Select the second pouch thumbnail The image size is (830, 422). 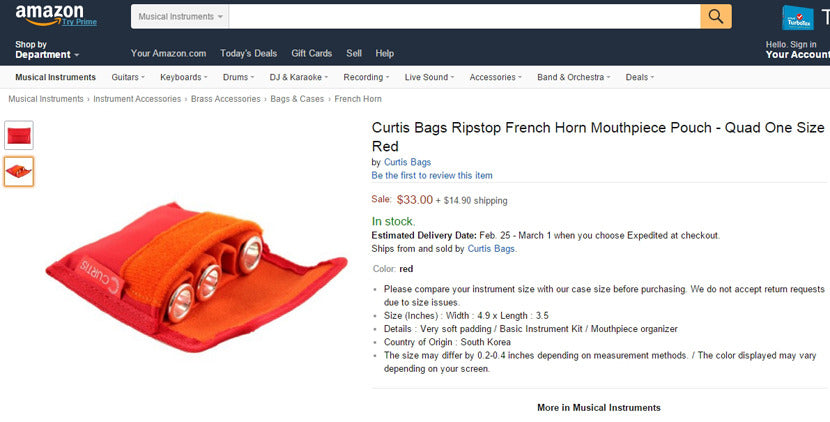tap(19, 171)
